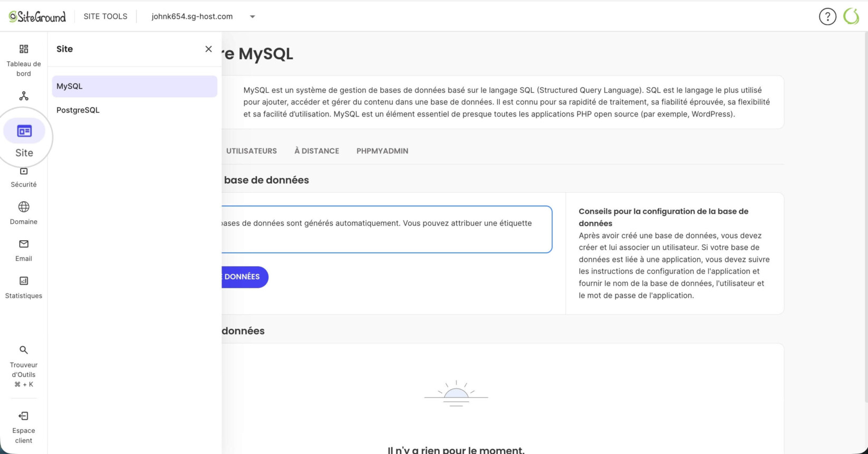The image size is (868, 454).
Task: Select the Site sidebar icon
Action: click(x=24, y=131)
